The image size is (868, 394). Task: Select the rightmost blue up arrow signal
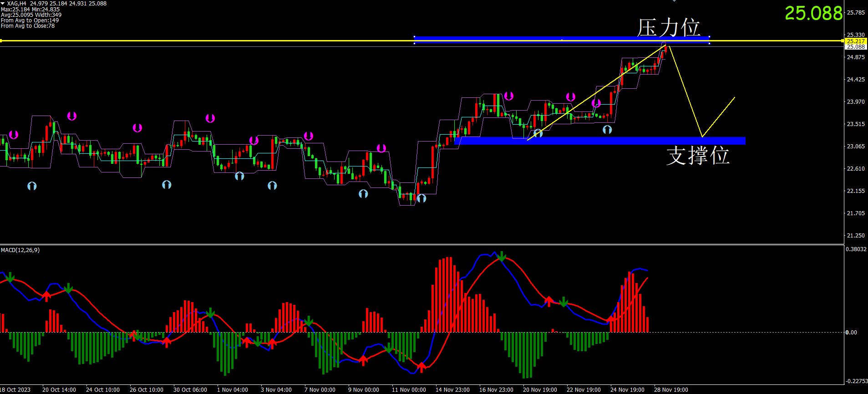(x=607, y=130)
